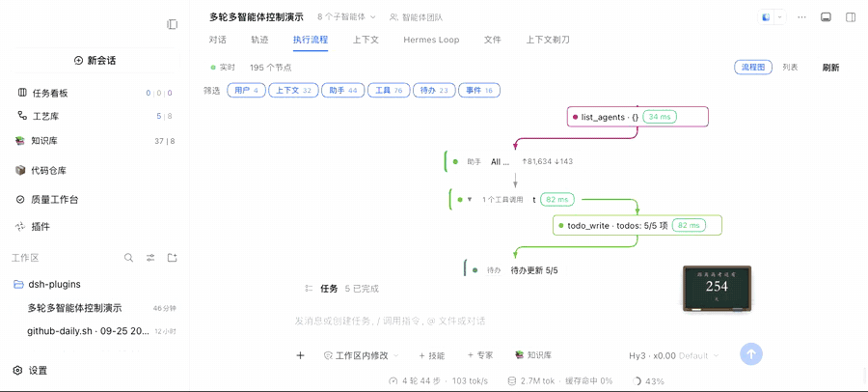Image resolution: width=868 pixels, height=392 pixels.
Task: Toggle the 上下文 32 filter chip
Action: 293,91
